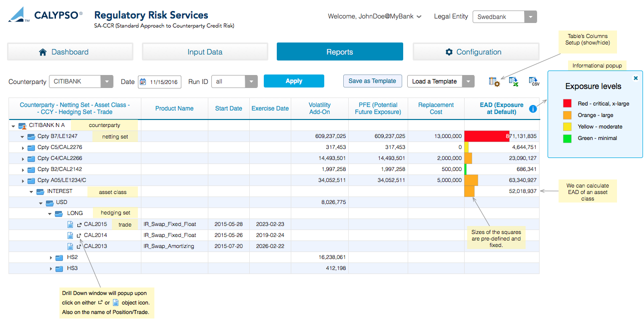The image size is (644, 321).
Task: Open the Counterparty CITIBANK dropdown
Action: pos(107,81)
